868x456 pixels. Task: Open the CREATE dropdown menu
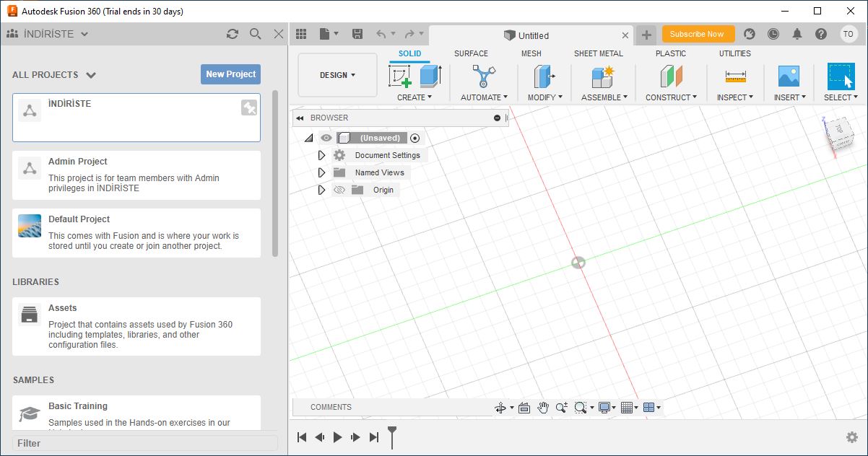point(415,97)
